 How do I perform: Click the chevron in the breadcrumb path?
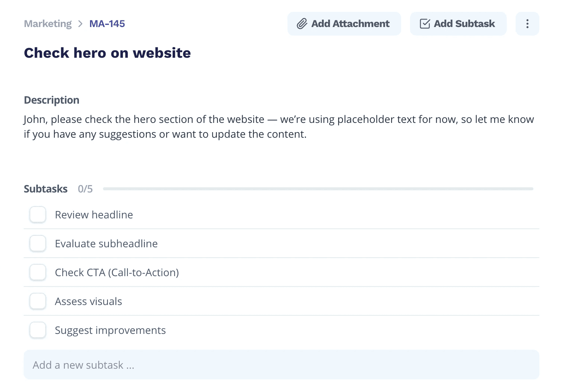(80, 23)
